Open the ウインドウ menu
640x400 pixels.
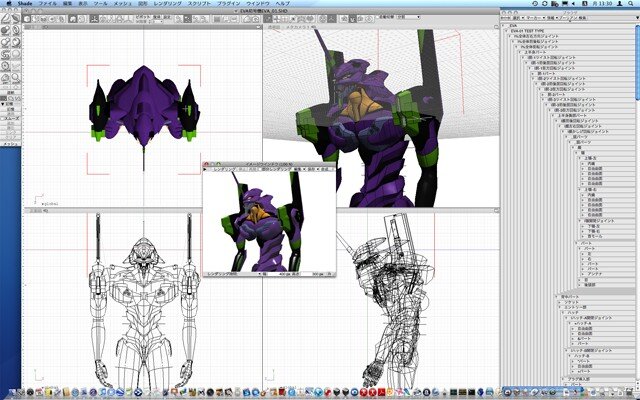[x=258, y=3]
